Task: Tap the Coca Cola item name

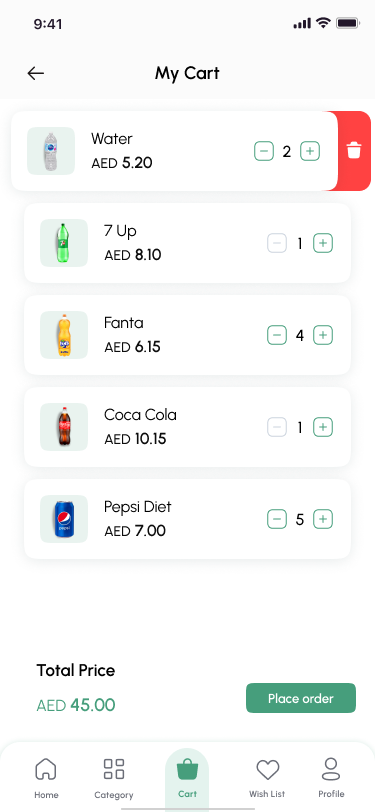Action: pos(140,415)
